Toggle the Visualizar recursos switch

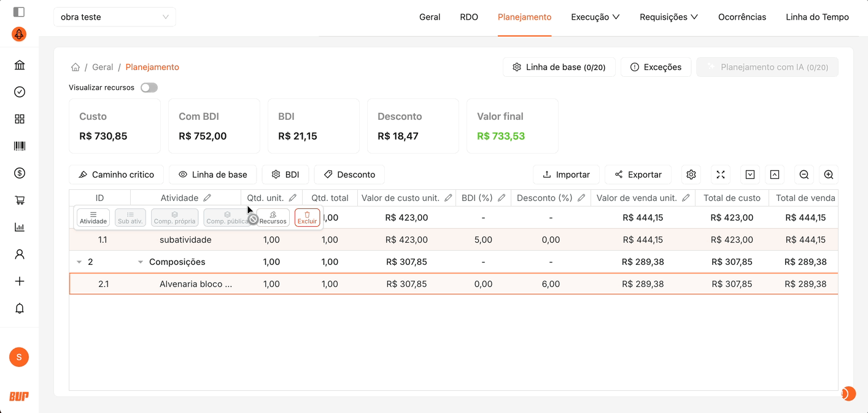pos(149,88)
